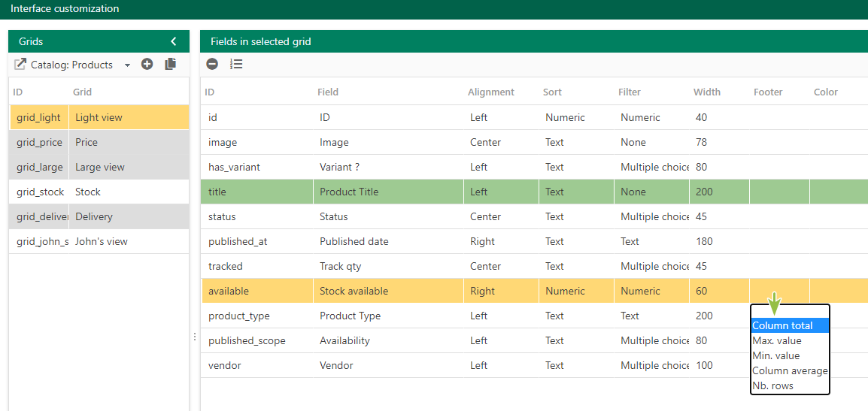Click the open-in-new-window icon beside Catalog: Products
Screen dimensions: 868x411
(x=20, y=65)
